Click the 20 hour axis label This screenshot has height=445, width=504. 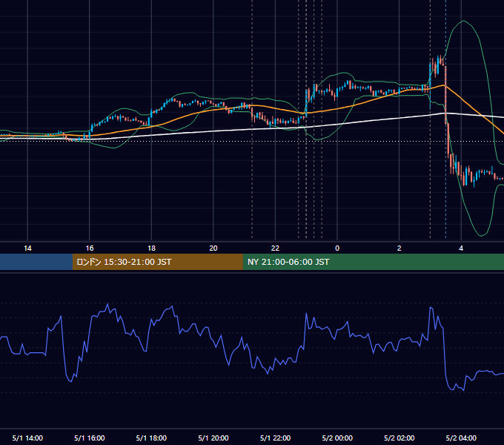213,248
